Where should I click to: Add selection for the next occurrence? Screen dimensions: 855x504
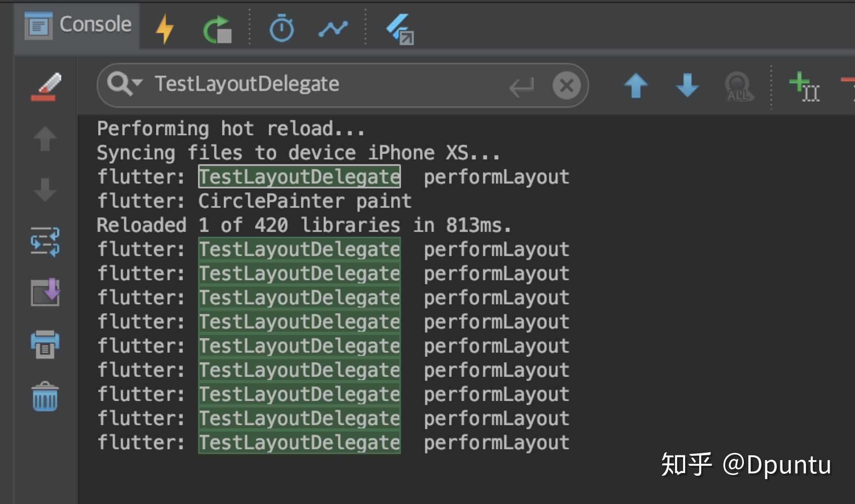click(803, 86)
